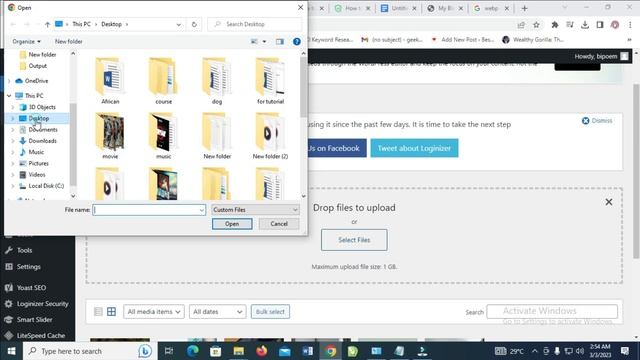Click New folder in the dialog toolbar
The image size is (640, 360).
[69, 41]
